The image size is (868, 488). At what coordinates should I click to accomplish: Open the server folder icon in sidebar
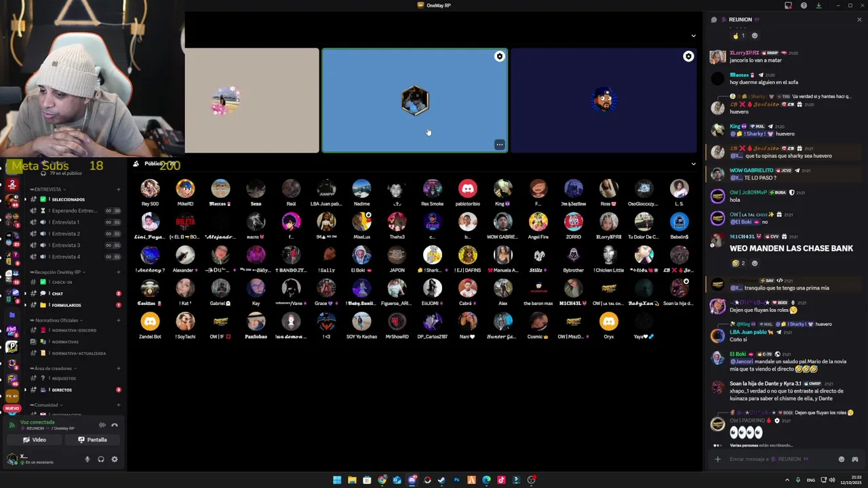pos(12,315)
